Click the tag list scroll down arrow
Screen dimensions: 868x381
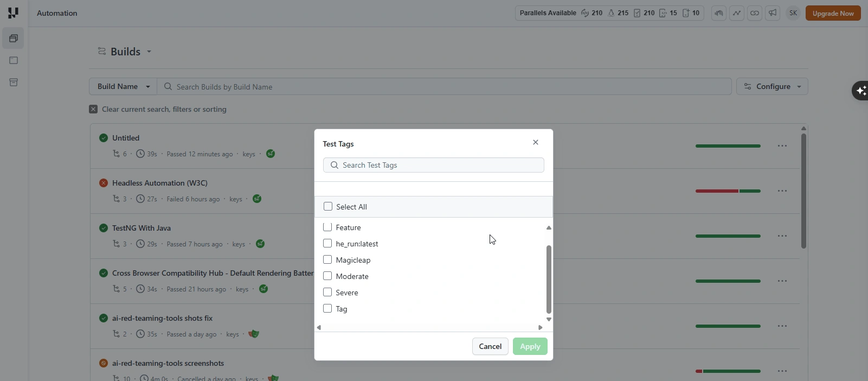(x=549, y=320)
